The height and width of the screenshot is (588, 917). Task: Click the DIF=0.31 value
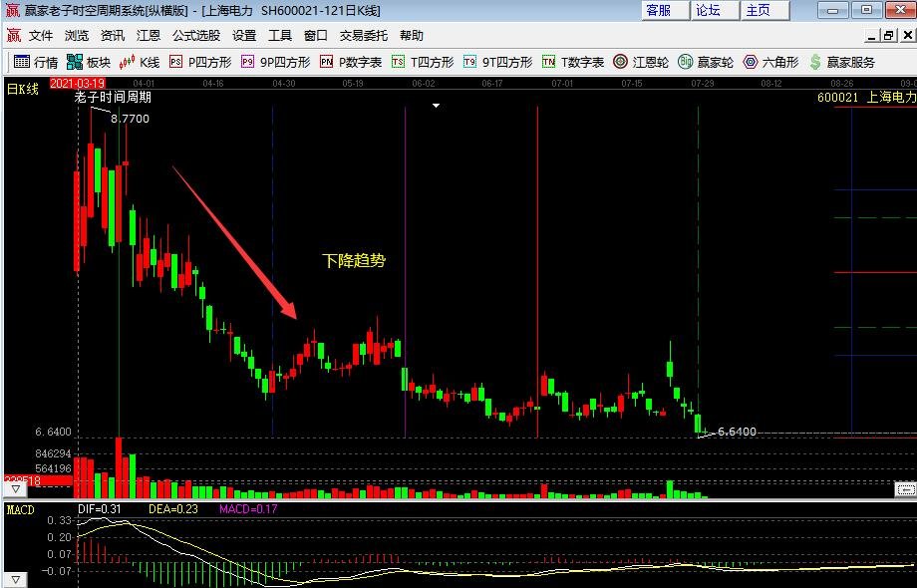pyautogui.click(x=100, y=509)
